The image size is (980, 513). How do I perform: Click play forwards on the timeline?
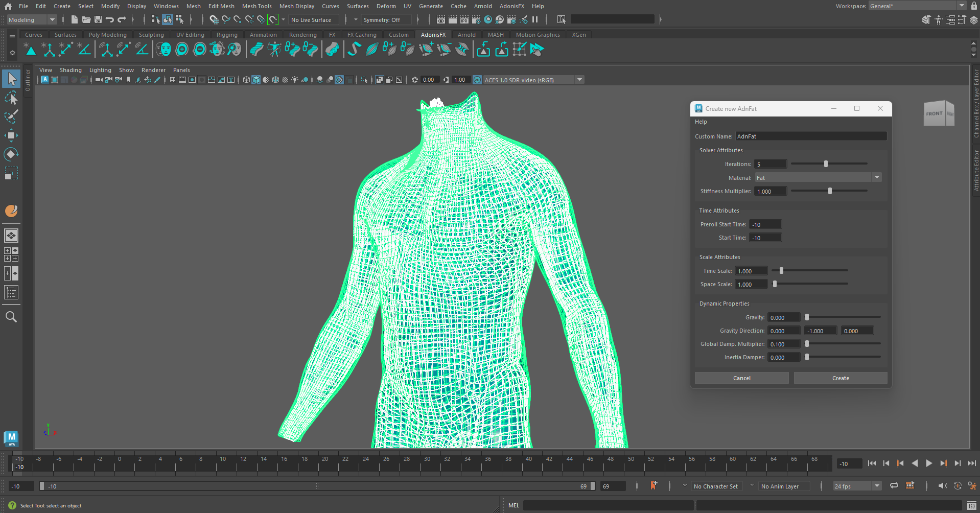[x=929, y=463]
